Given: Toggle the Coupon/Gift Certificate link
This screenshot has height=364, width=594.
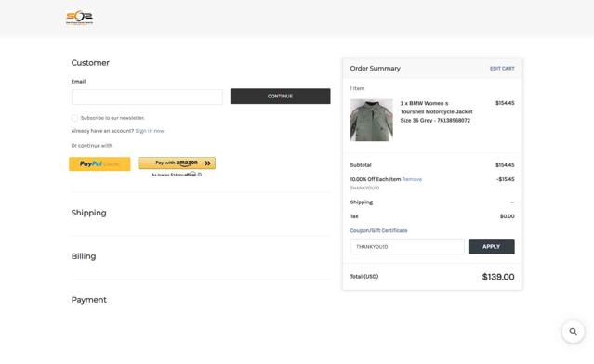Looking at the screenshot, I should 378,230.
